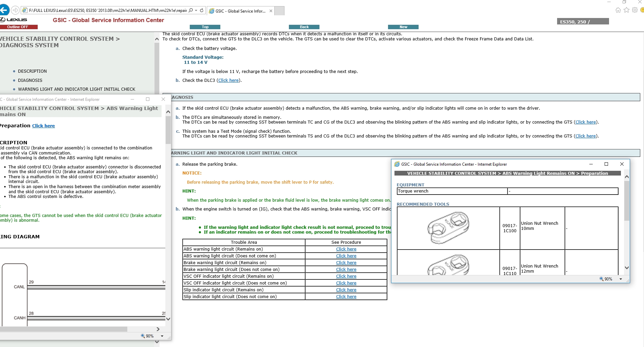The height and width of the screenshot is (347, 644).
Task: Click the ES350, 250 model field
Action: point(583,22)
